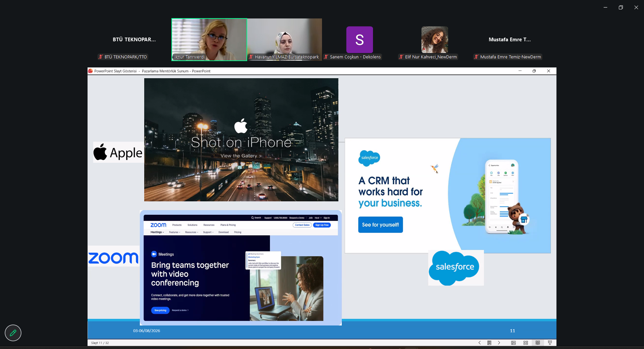Open Products menu on Zoom website
The image size is (644, 349).
(177, 225)
